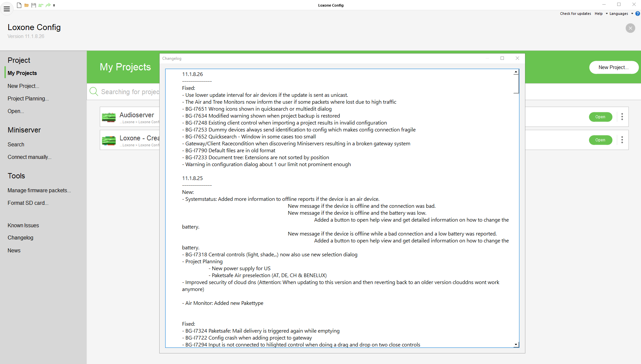Image resolution: width=641 pixels, height=364 pixels.
Task: Open the Audioserver project
Action: [600, 117]
